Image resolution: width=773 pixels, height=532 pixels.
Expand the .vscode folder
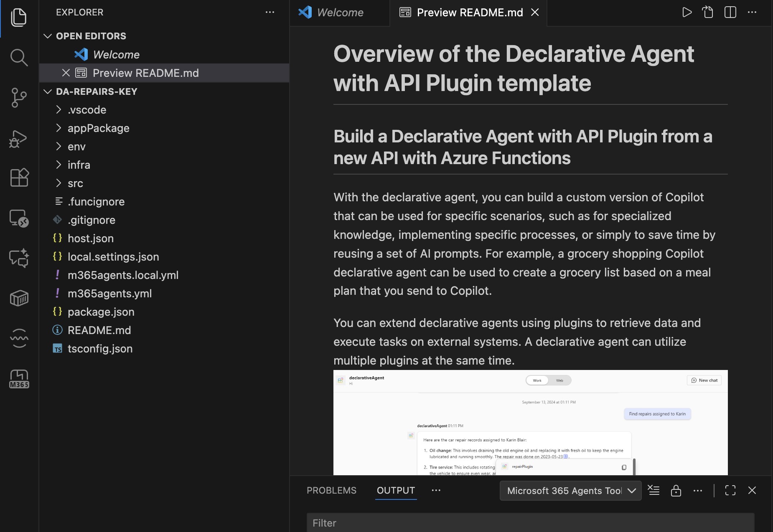pyautogui.click(x=58, y=110)
